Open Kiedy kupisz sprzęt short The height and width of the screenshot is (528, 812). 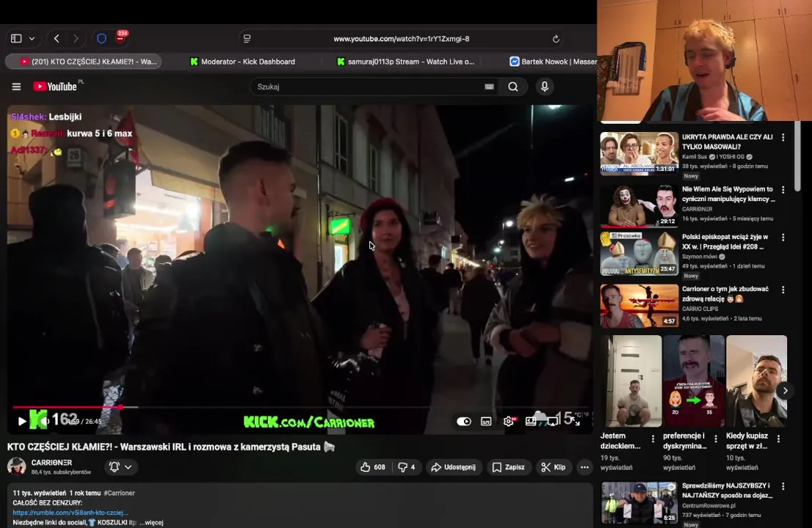tap(756, 381)
